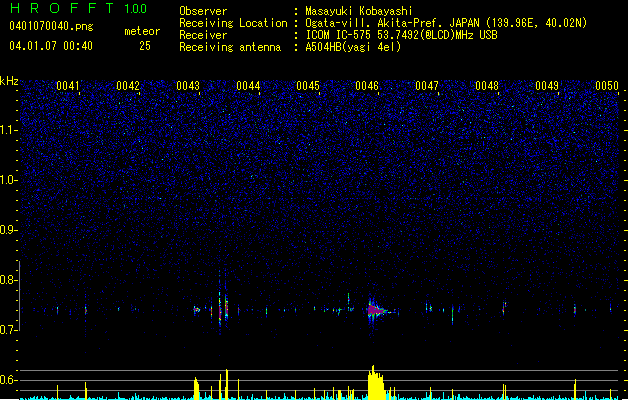The height and width of the screenshot is (400, 629).
Task: Click the Receiving Location label
Action: click(x=233, y=23)
